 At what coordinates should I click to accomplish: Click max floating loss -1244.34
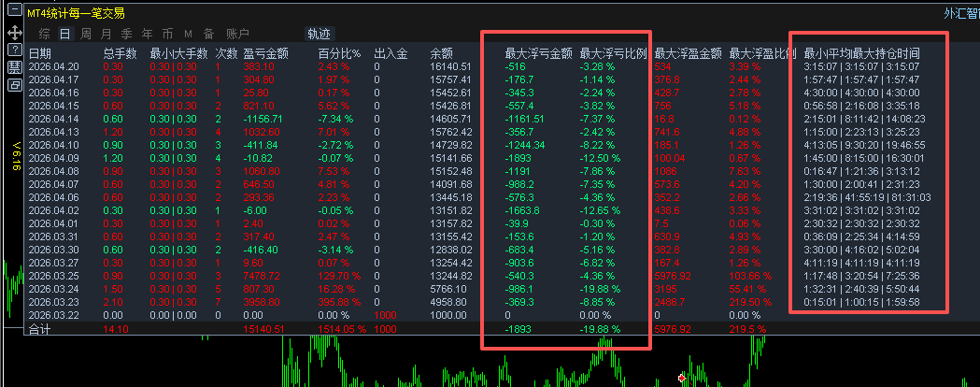526,145
